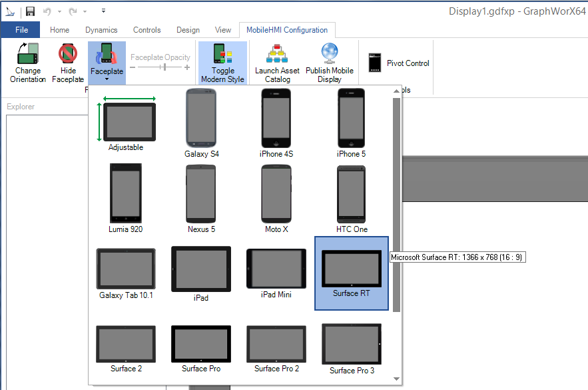Select the Galaxy S4 faceplate

coord(202,119)
